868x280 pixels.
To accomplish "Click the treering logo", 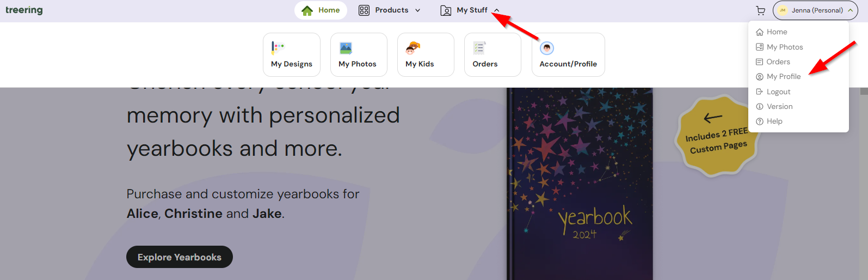I will click(x=24, y=10).
